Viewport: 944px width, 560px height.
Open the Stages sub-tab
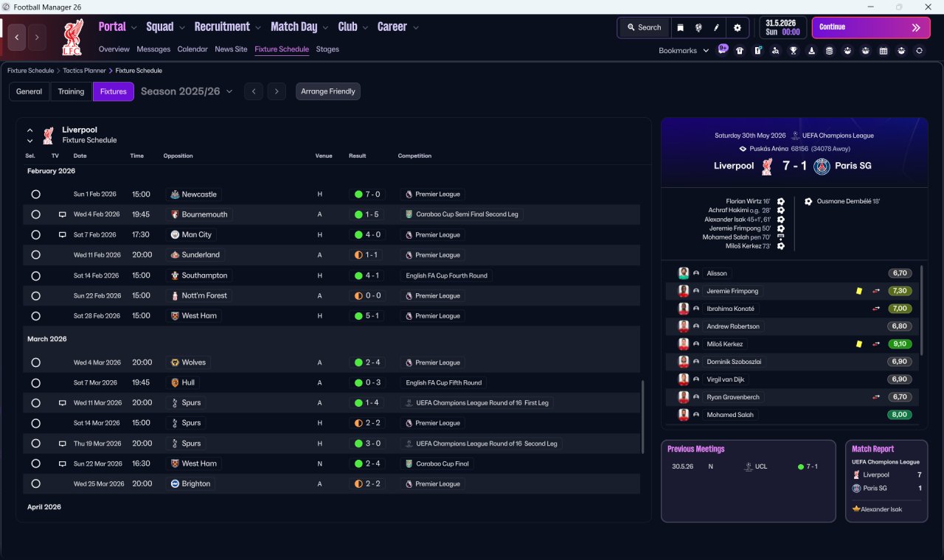[327, 49]
